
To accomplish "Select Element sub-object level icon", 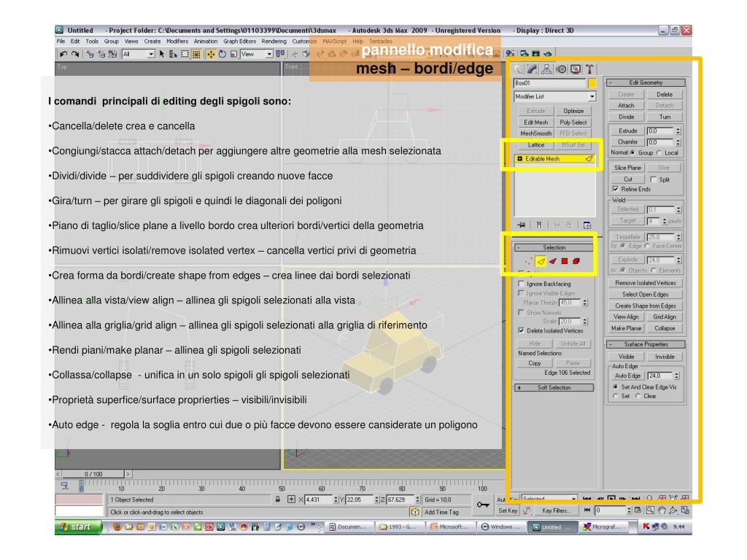I will (x=576, y=261).
